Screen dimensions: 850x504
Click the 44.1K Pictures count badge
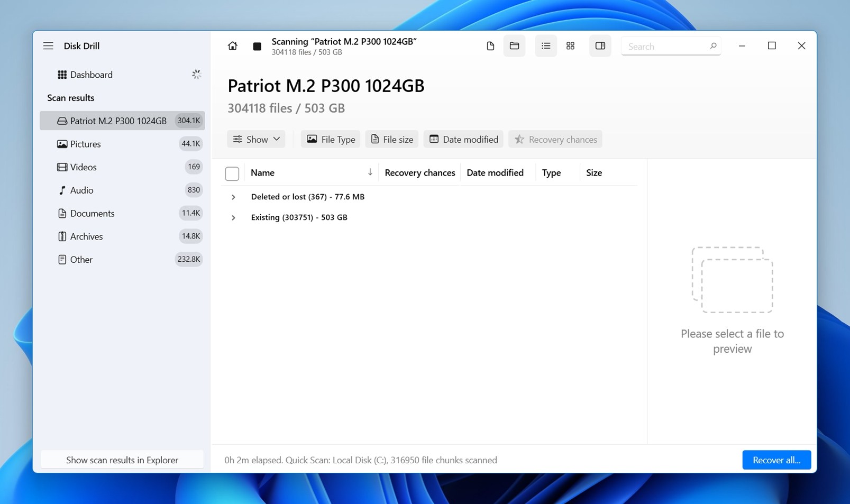point(190,144)
